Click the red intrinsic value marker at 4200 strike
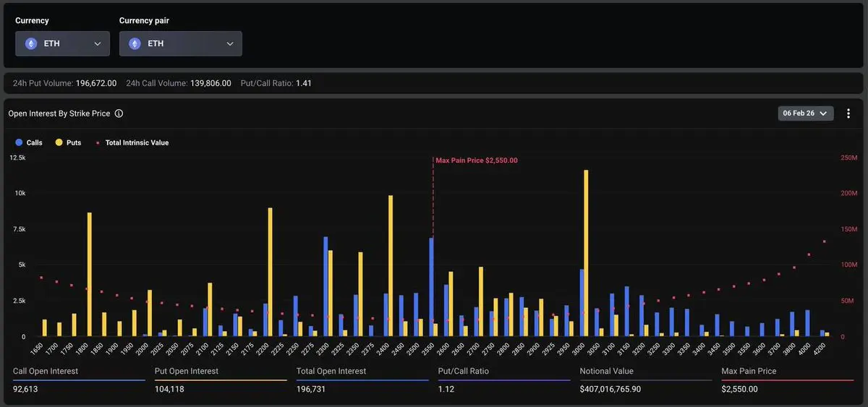 click(x=824, y=241)
